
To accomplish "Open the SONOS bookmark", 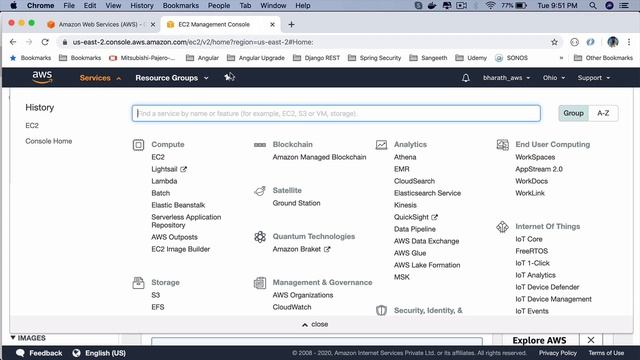I will click(511, 58).
